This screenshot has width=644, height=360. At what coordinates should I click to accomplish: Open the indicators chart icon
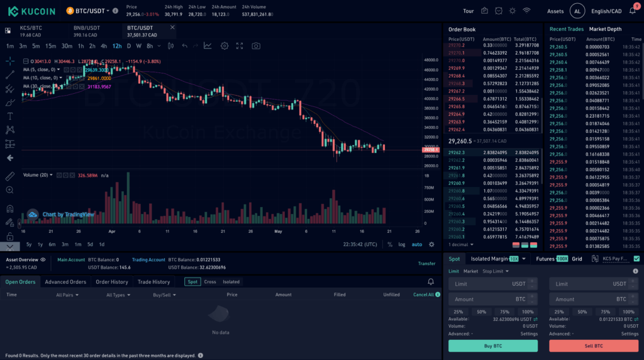pyautogui.click(x=208, y=46)
